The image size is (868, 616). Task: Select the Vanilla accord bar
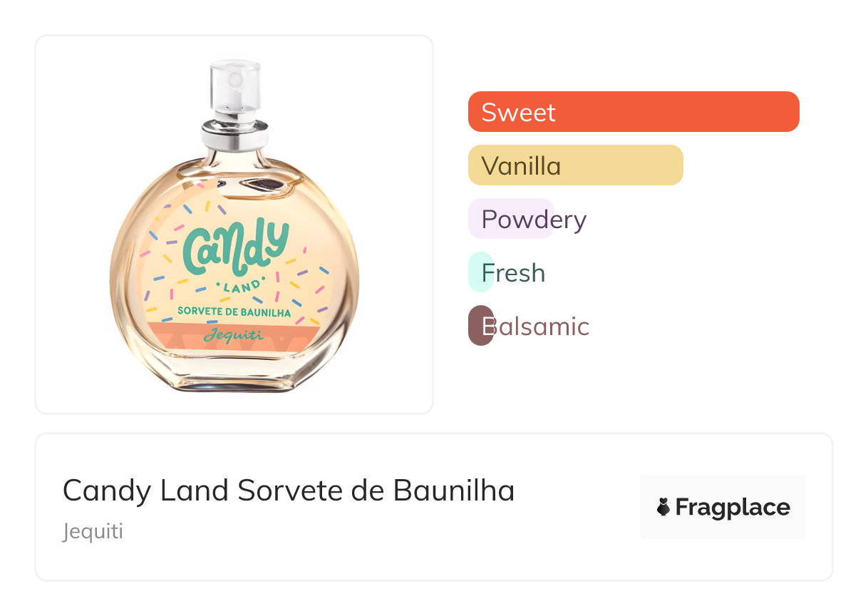pyautogui.click(x=575, y=165)
